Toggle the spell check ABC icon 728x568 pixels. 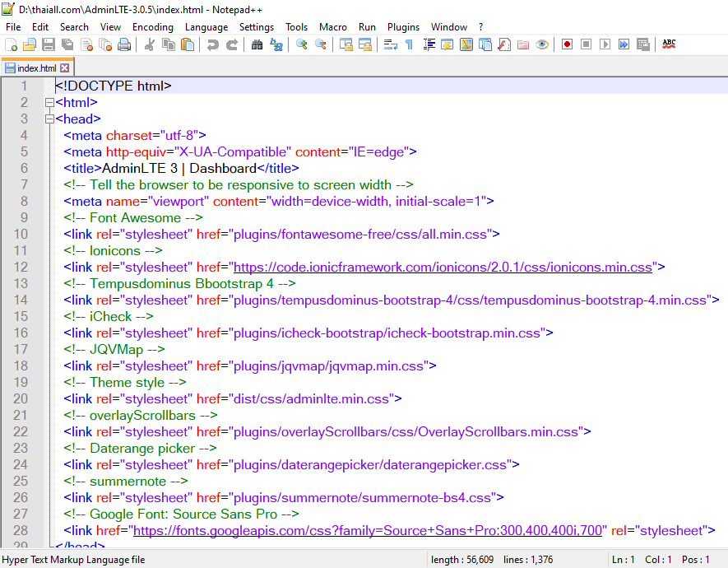(x=669, y=44)
